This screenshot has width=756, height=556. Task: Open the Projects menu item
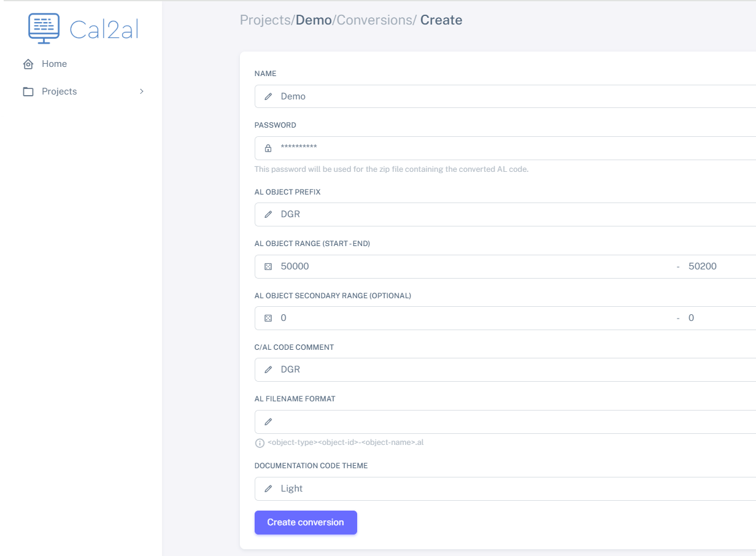pos(60,91)
